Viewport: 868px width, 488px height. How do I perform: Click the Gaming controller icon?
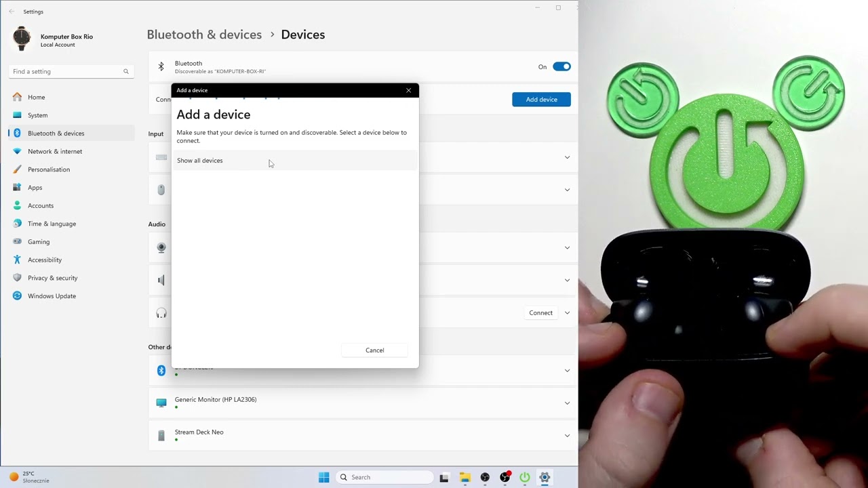coord(17,242)
